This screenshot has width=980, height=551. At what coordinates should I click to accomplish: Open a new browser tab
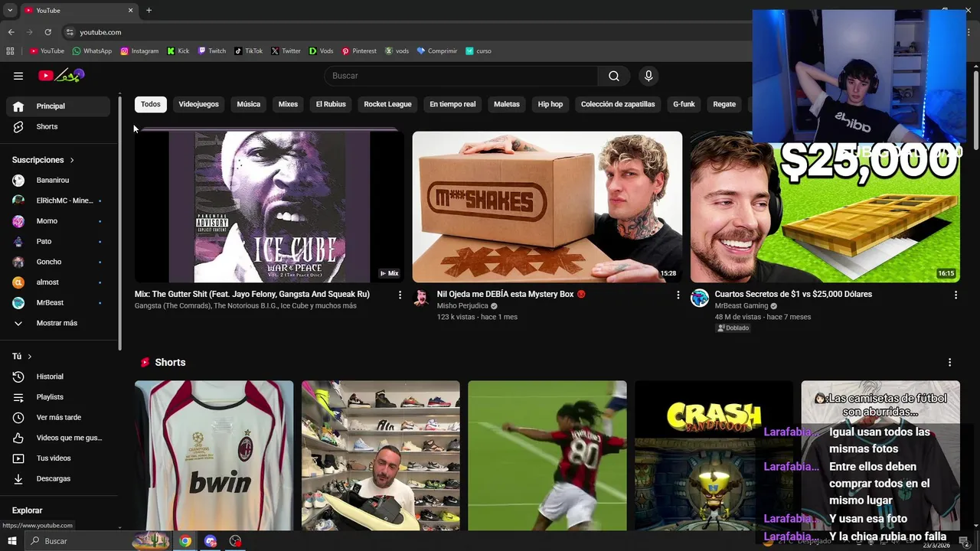149,10
